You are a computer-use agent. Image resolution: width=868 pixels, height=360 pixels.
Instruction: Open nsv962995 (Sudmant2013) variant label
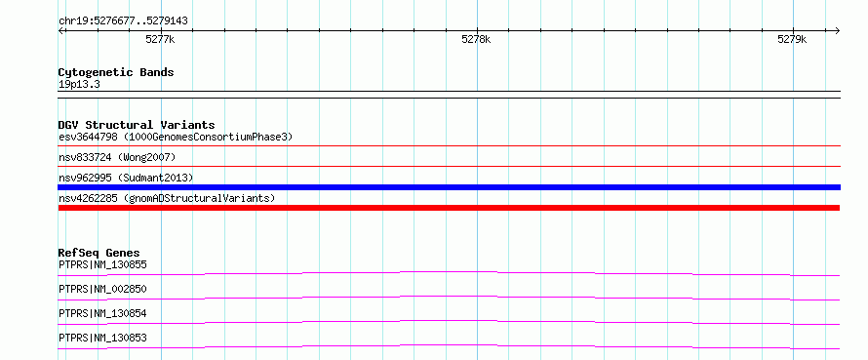[126, 178]
